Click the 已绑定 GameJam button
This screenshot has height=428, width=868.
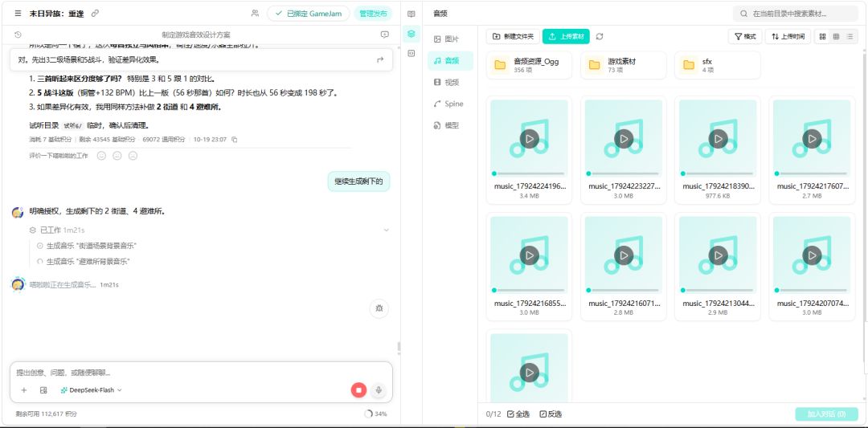point(309,14)
